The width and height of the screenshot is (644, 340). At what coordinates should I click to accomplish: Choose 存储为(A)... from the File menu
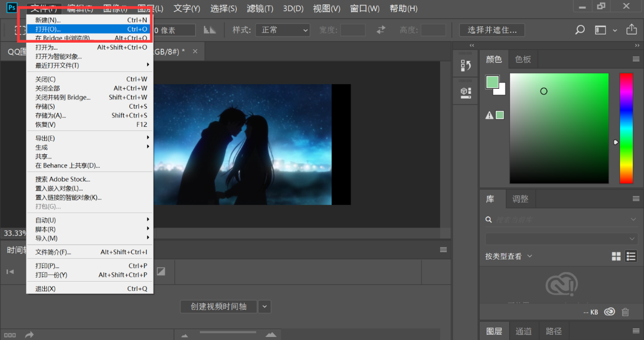tap(51, 115)
